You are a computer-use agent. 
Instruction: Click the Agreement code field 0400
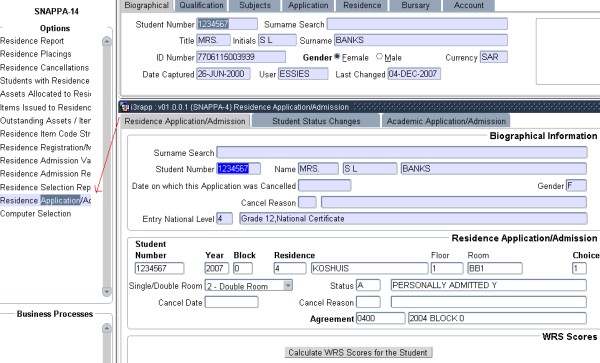click(380, 318)
